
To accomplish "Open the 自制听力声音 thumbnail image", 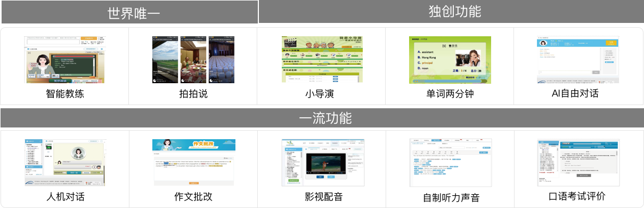I will click(x=450, y=163).
